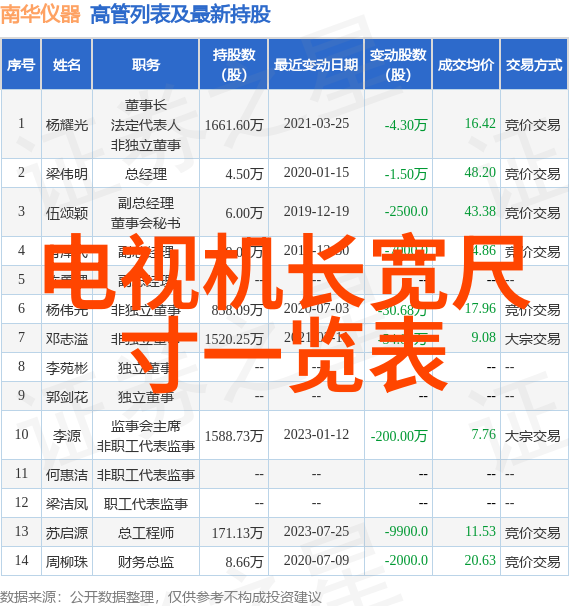
Task: Click 竞价交易 in 周柳珠's row
Action: pyautogui.click(x=533, y=562)
